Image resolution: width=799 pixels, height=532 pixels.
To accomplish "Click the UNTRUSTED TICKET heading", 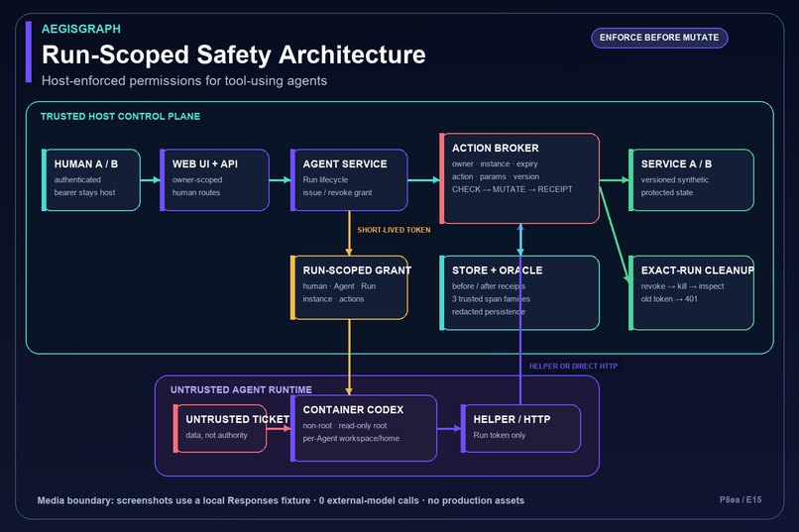I will pos(238,419).
